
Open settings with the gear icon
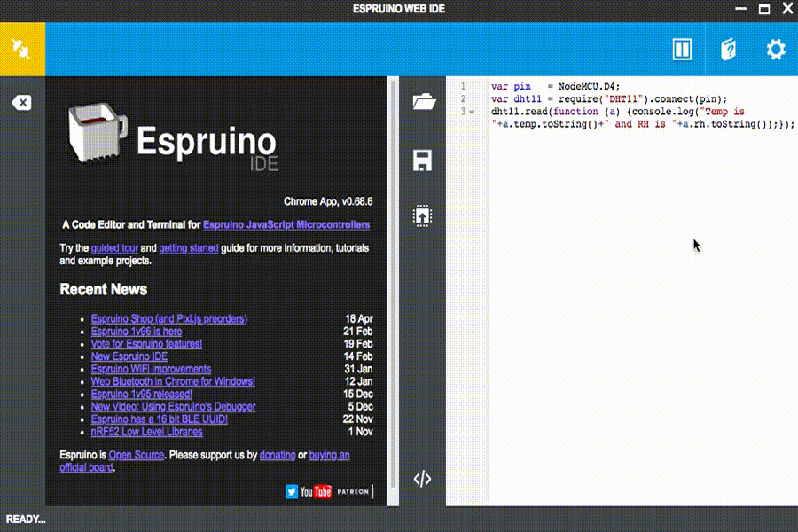tap(776, 50)
